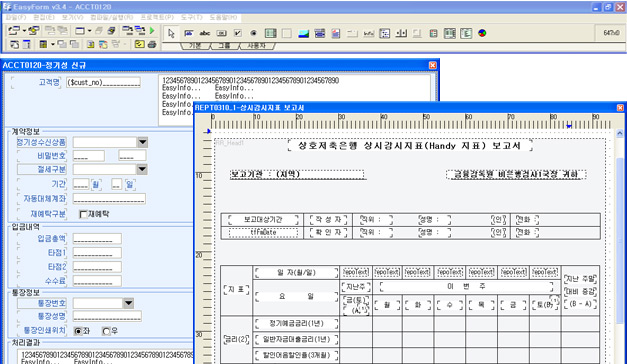627x364 pixels.
Task: Choose the 'Info' text control tool
Action: pos(369,33)
